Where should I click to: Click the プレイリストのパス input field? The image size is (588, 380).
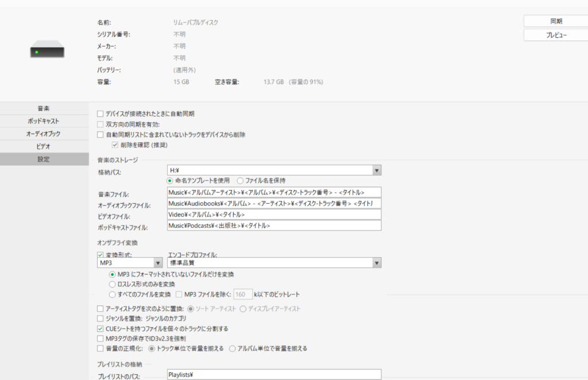click(x=274, y=375)
